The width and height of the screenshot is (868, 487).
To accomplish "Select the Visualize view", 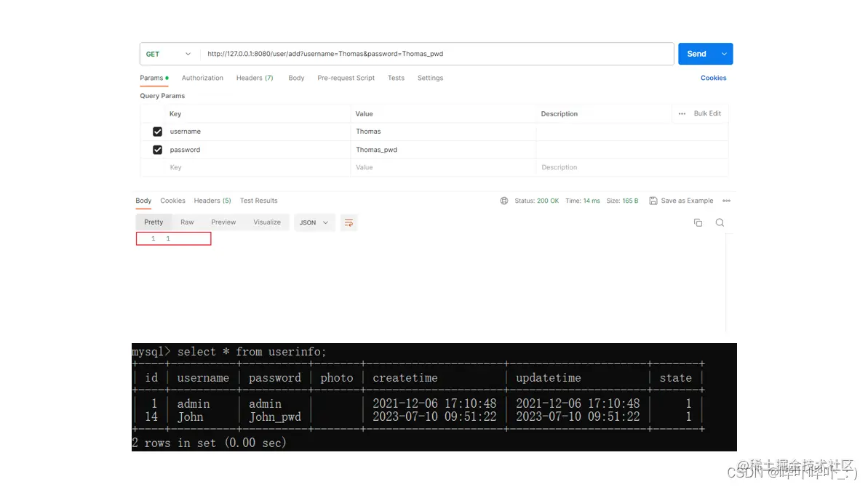I will tap(267, 222).
